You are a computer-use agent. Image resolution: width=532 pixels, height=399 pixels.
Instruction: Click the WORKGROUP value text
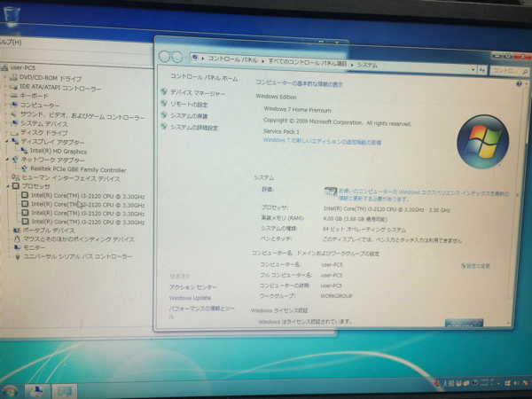[x=336, y=296]
